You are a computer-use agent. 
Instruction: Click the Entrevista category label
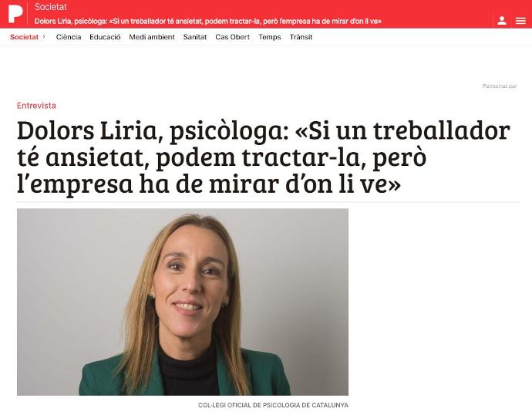(36, 106)
